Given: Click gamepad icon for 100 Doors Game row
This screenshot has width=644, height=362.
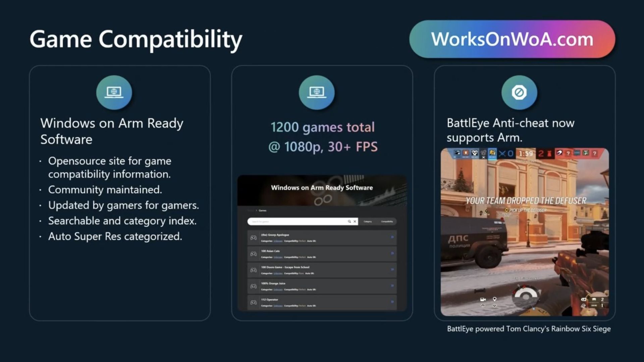Looking at the screenshot, I should point(254,270).
